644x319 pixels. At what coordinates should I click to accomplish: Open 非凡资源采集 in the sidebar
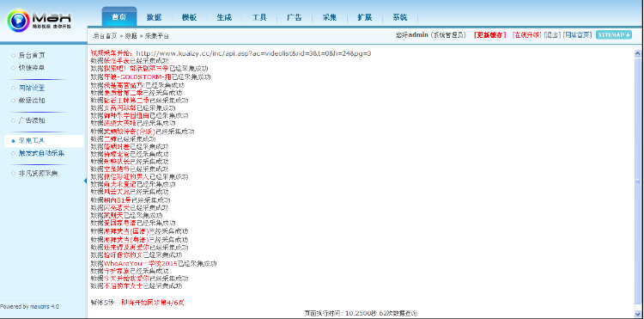click(x=38, y=174)
